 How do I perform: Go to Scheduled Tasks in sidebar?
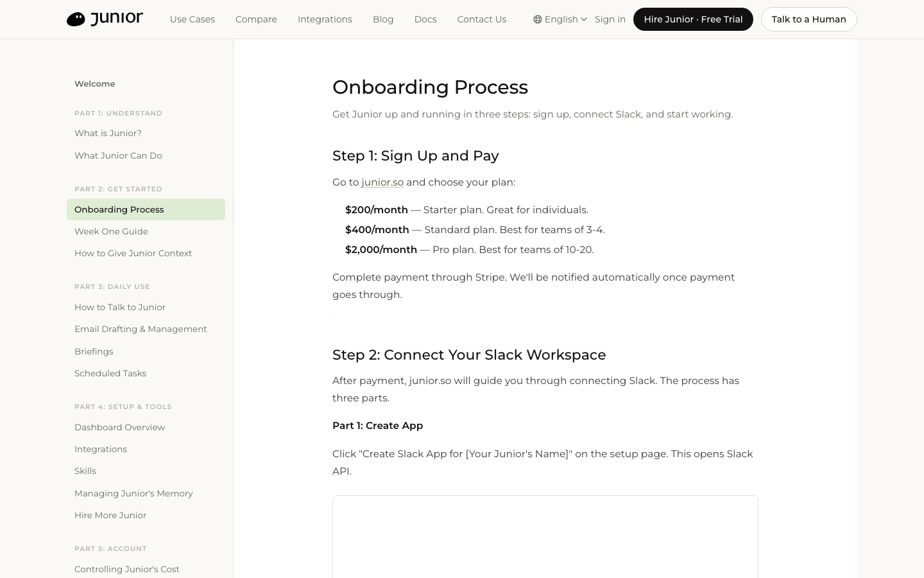110,373
